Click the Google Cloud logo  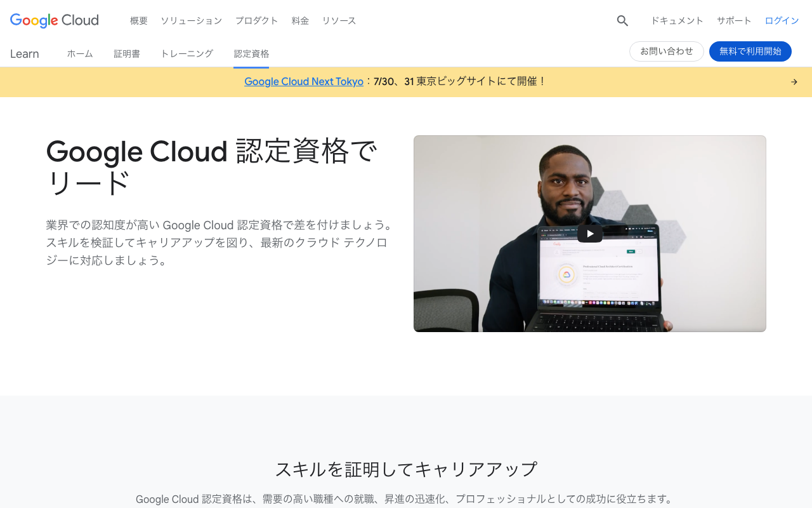tap(54, 20)
